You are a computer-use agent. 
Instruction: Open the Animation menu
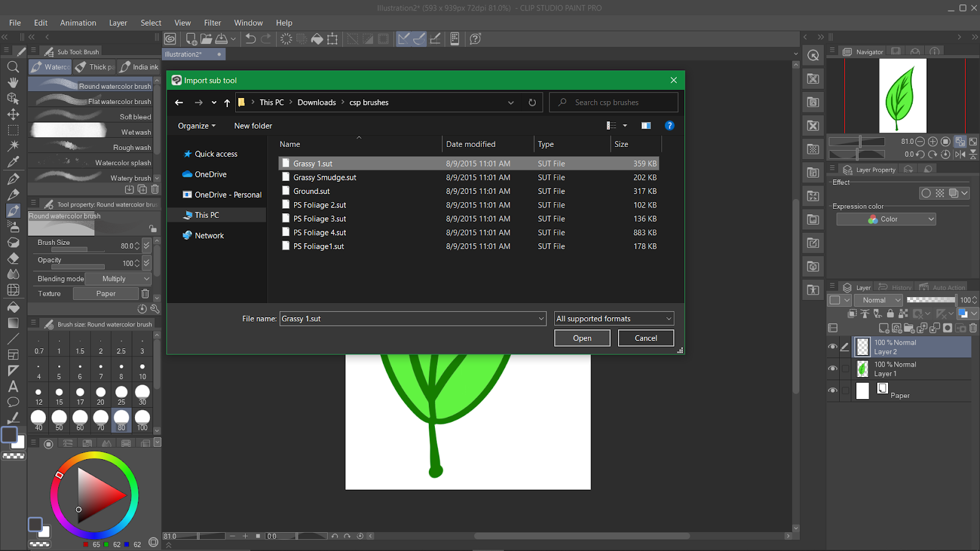coord(78,23)
